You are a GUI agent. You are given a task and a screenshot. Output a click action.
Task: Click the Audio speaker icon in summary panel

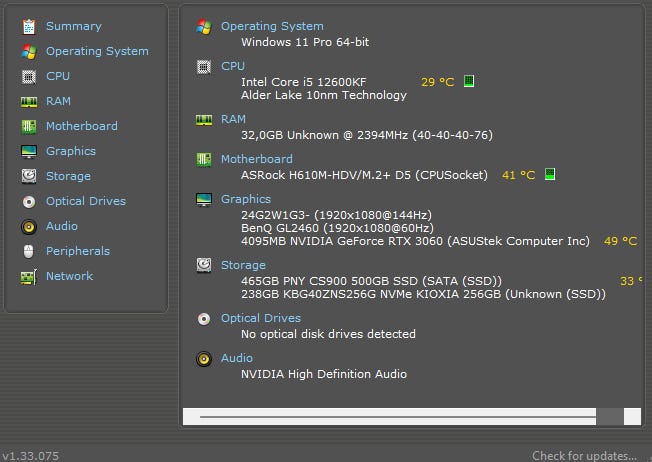[204, 359]
